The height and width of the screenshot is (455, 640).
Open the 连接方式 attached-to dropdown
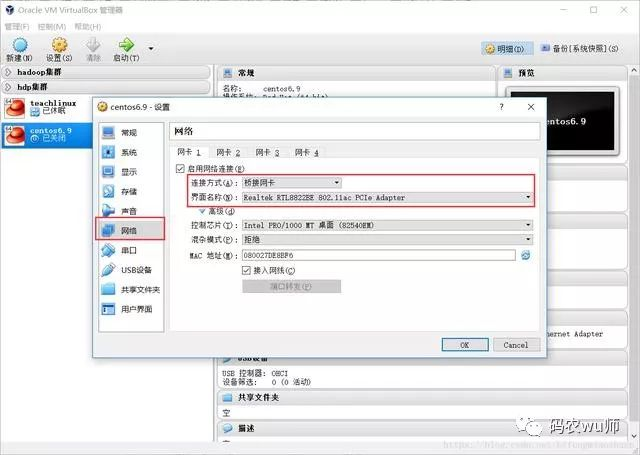(292, 182)
